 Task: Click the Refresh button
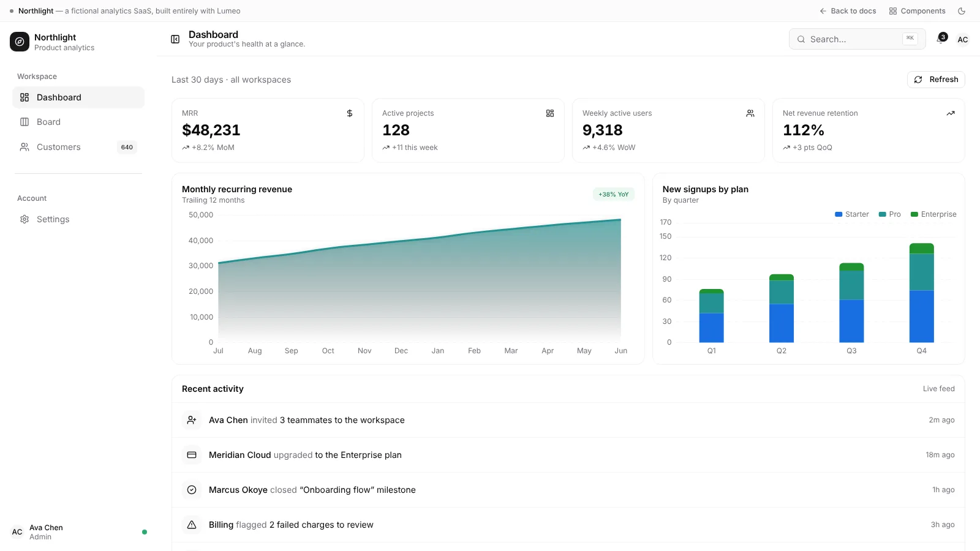(936, 80)
